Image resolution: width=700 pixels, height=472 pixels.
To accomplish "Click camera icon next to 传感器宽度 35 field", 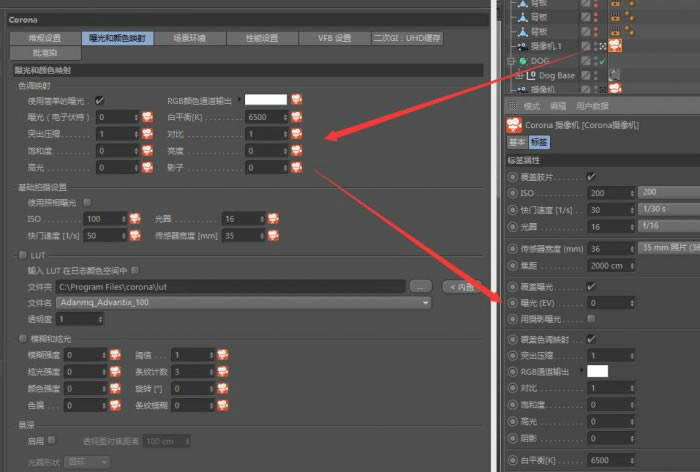I will (x=274, y=235).
